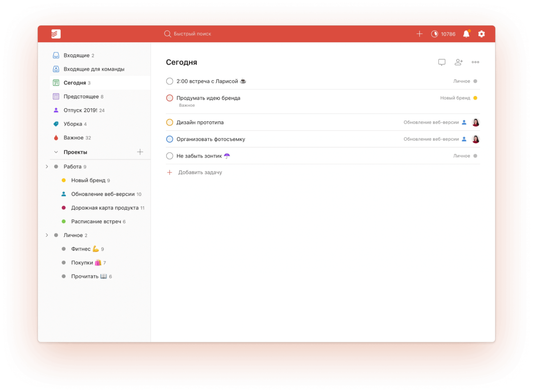Open comments for the Сегодня view
The image size is (533, 392).
tap(442, 62)
